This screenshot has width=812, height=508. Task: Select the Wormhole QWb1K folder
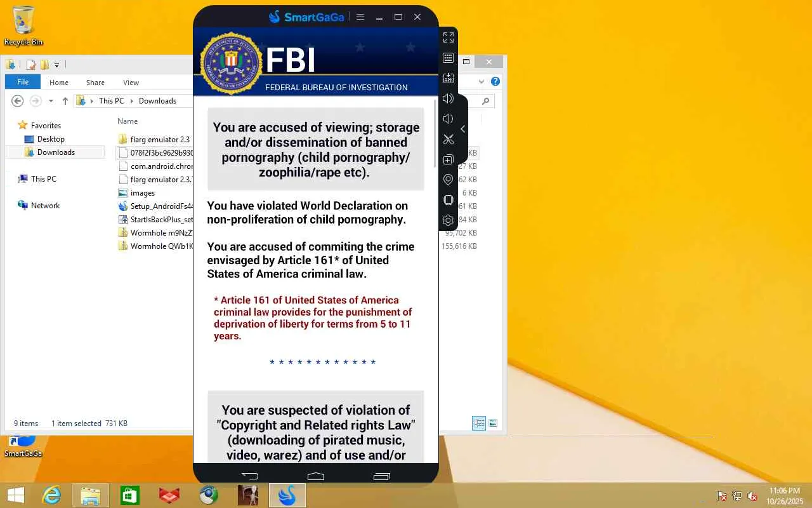click(x=155, y=246)
